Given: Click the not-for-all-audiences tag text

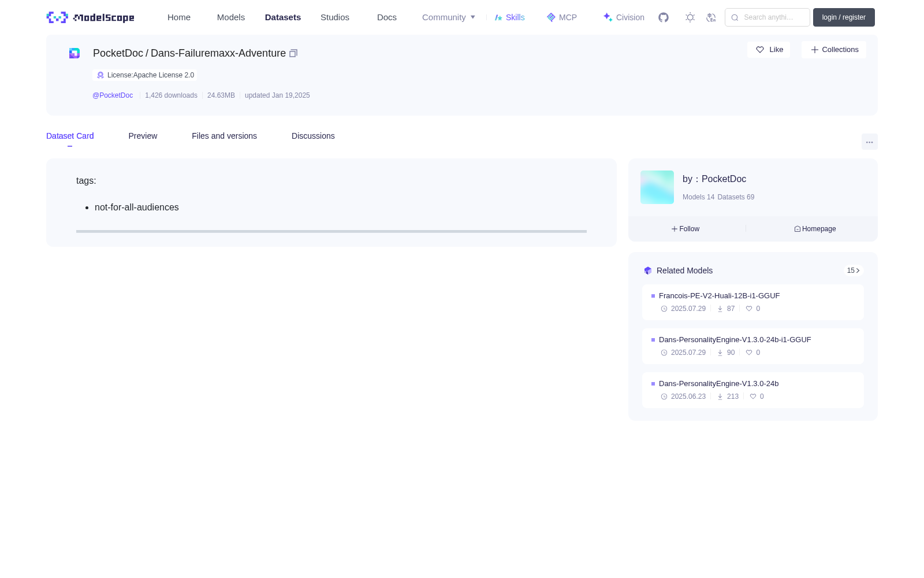Looking at the screenshot, I should [x=137, y=208].
